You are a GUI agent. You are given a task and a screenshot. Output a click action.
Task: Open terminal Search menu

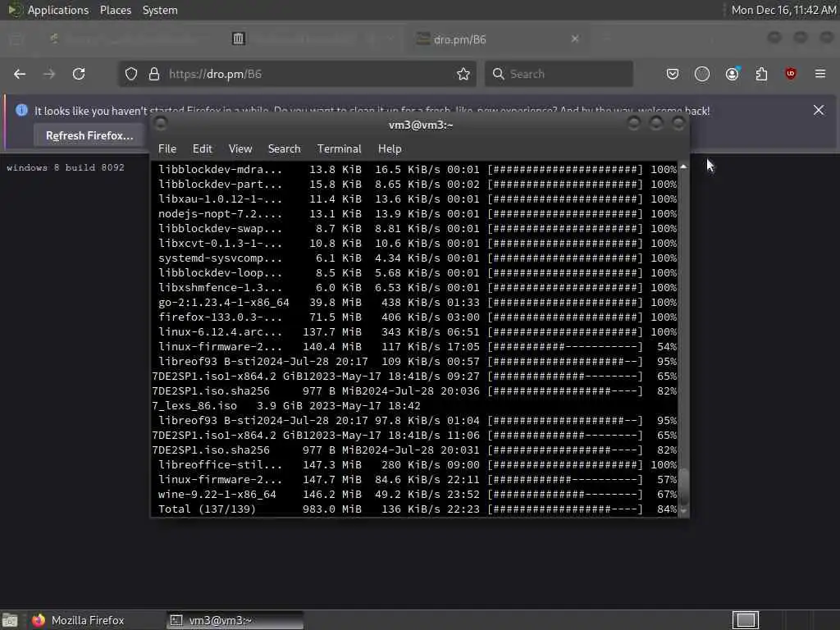284,149
